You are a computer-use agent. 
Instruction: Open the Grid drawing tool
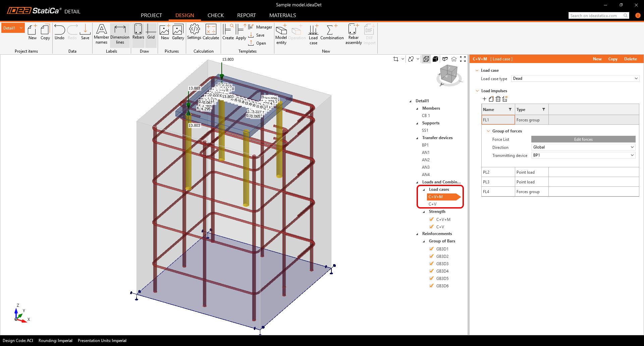click(151, 33)
